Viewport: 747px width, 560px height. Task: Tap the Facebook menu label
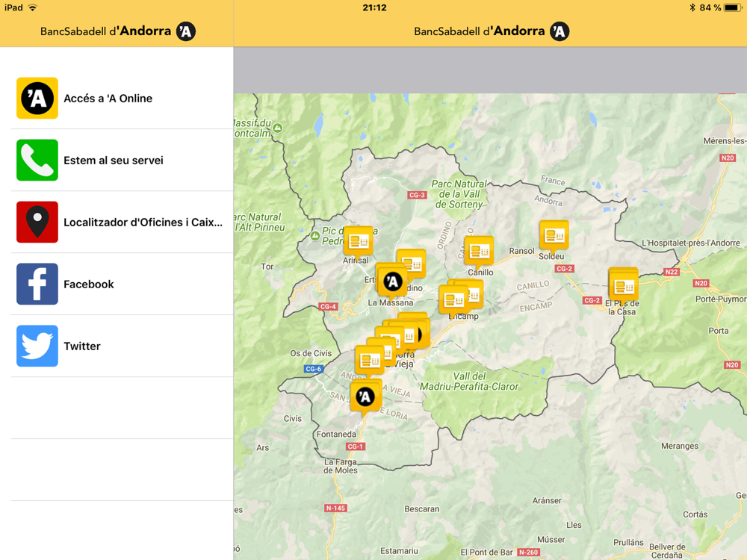[89, 284]
